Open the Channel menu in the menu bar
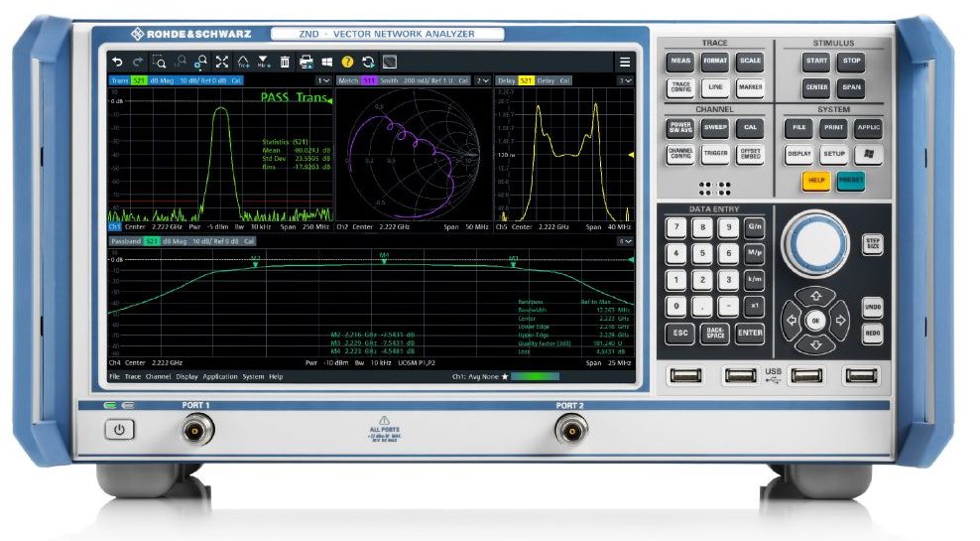 point(158,377)
